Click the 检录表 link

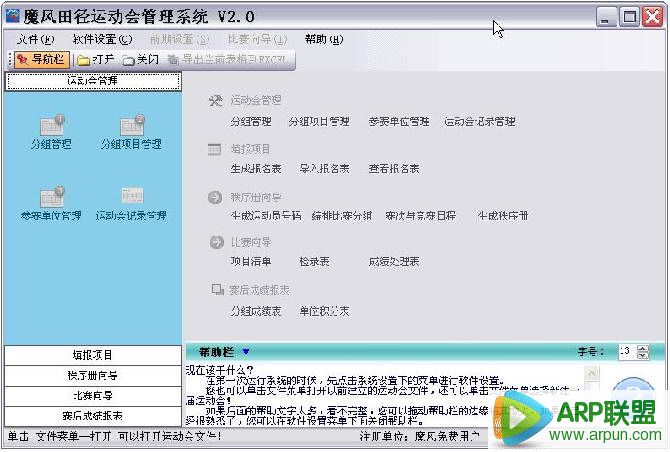pos(314,261)
